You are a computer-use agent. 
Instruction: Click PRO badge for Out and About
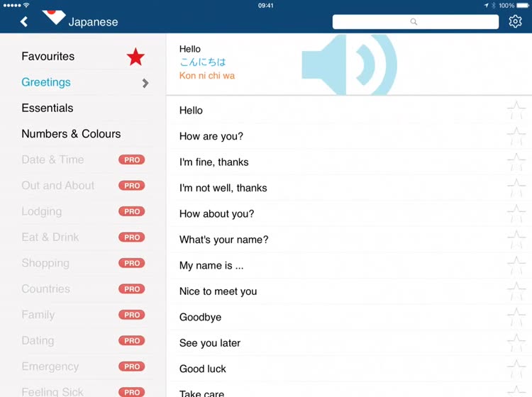tap(132, 186)
